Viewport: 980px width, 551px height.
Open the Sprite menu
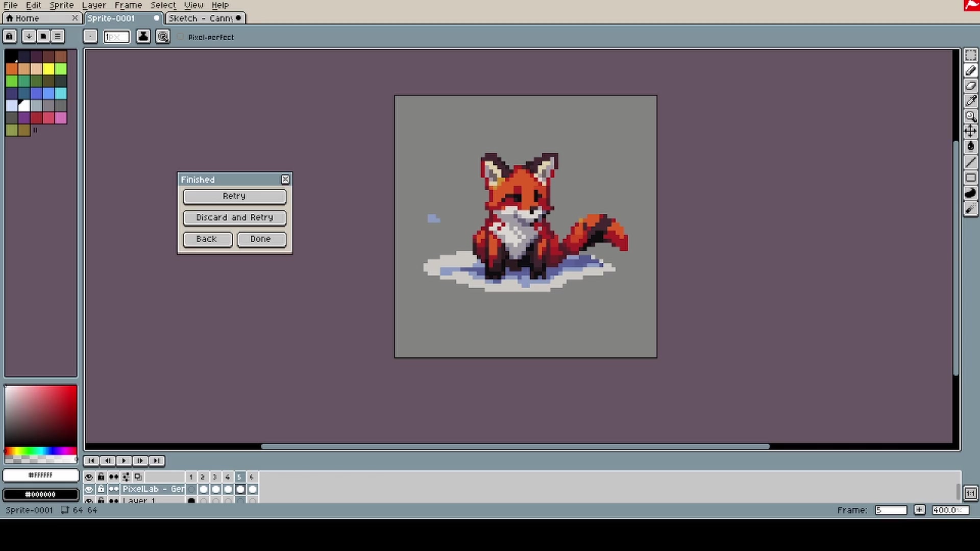(61, 5)
